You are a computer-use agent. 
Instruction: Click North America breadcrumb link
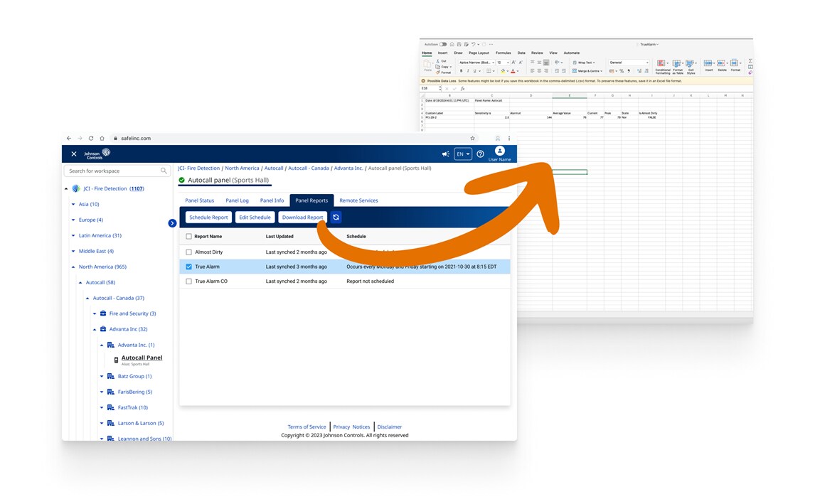[242, 168]
